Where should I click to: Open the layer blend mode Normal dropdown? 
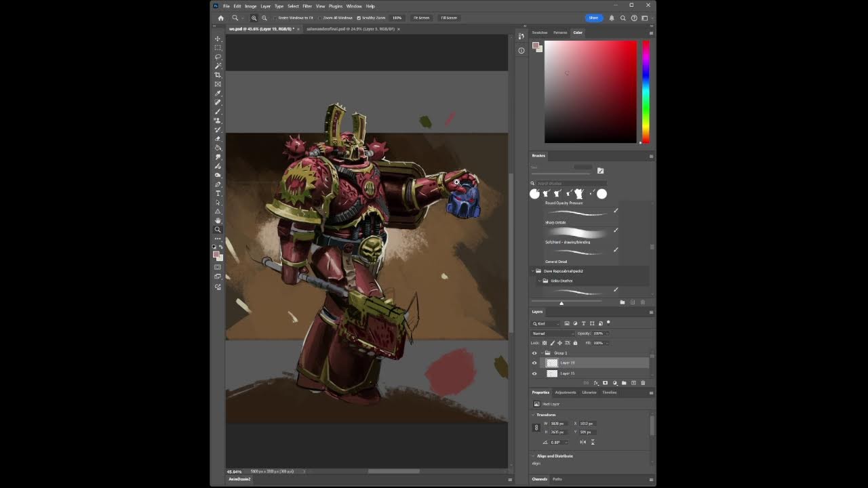tap(553, 333)
